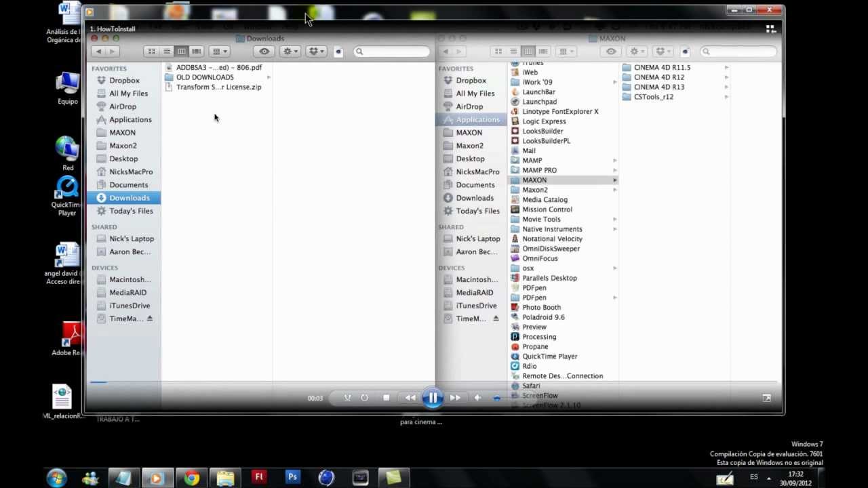Eject TimeMa... in the left sidebar
The height and width of the screenshot is (488, 868).
pyautogui.click(x=150, y=319)
